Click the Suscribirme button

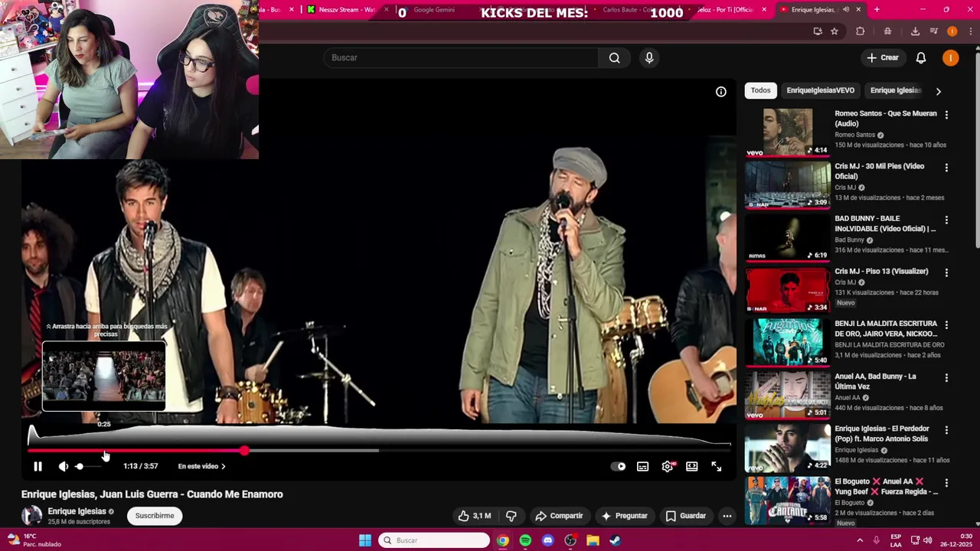coord(155,516)
